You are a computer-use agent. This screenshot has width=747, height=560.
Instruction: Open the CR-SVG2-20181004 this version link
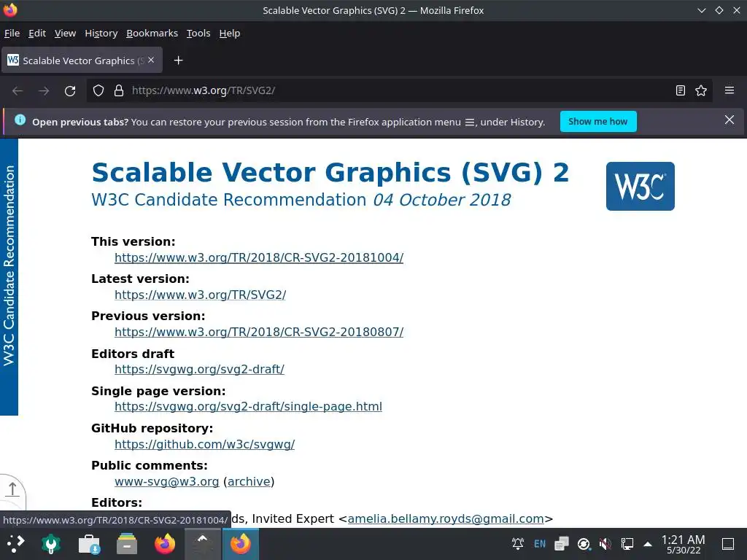tap(259, 257)
